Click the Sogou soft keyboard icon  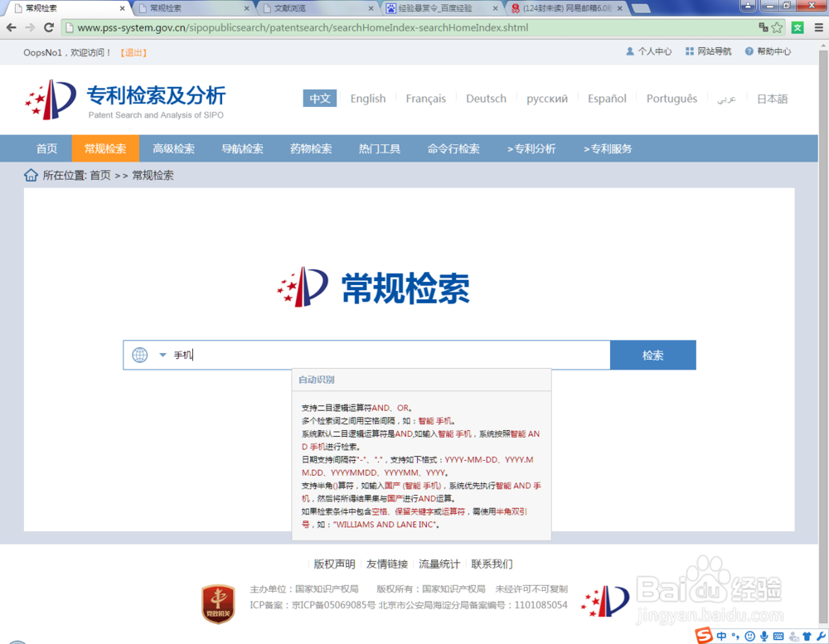tap(778, 636)
